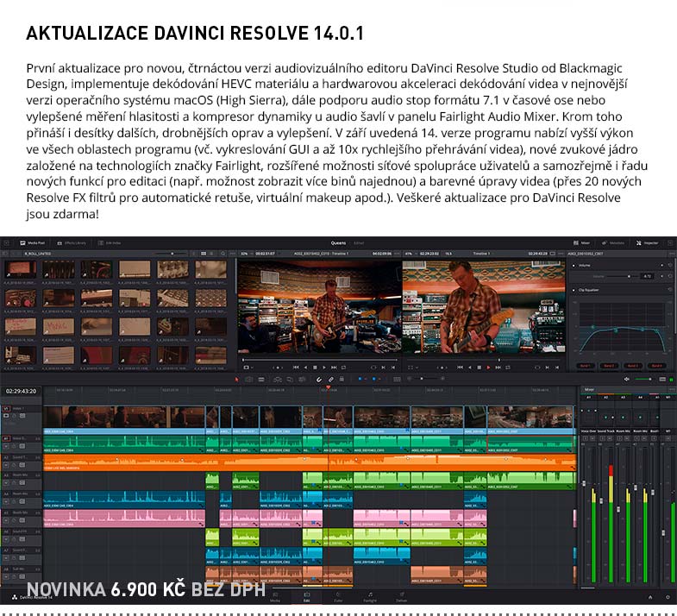Click timeline viewer mark out button
The image size is (677, 616).
tap(557, 368)
